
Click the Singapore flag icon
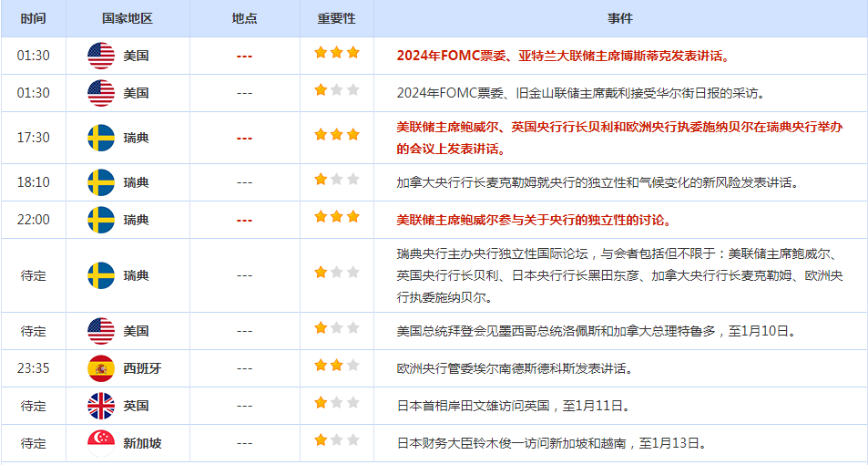tap(101, 443)
